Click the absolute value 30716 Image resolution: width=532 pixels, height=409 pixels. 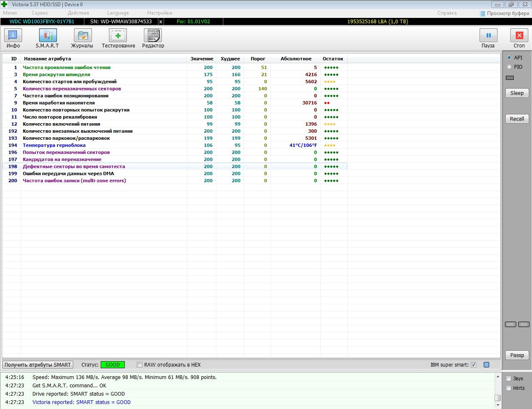coord(309,103)
